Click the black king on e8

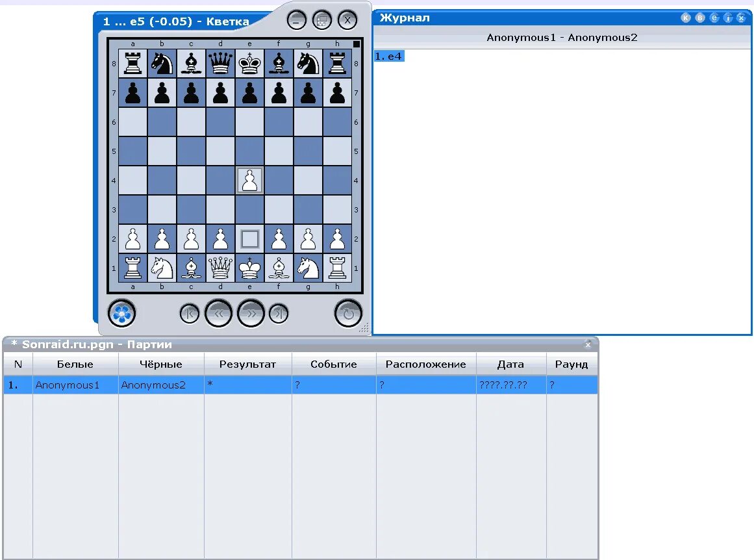[249, 64]
